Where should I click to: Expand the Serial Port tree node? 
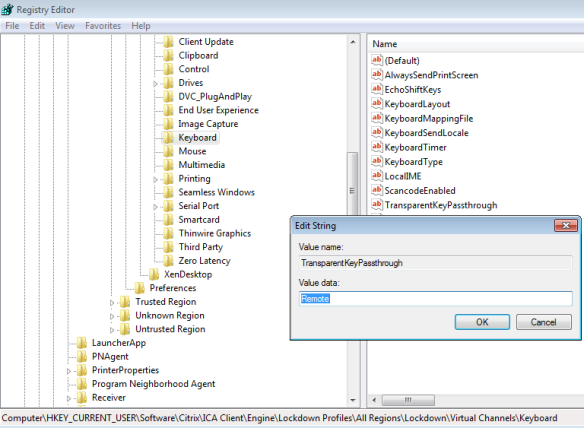pos(156,207)
